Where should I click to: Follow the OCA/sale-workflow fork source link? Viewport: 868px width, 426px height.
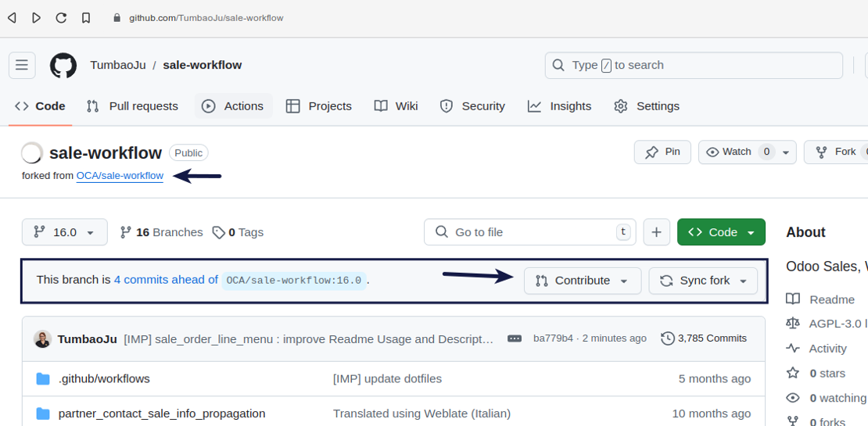point(120,176)
